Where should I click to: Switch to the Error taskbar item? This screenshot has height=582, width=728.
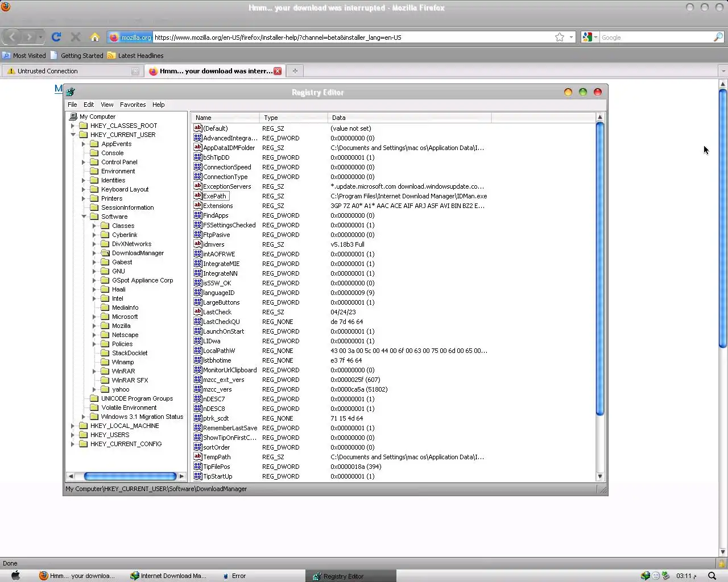point(234,576)
